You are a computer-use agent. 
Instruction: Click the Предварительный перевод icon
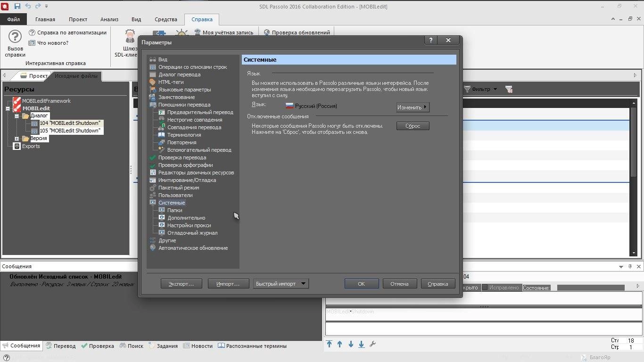pos(162,112)
